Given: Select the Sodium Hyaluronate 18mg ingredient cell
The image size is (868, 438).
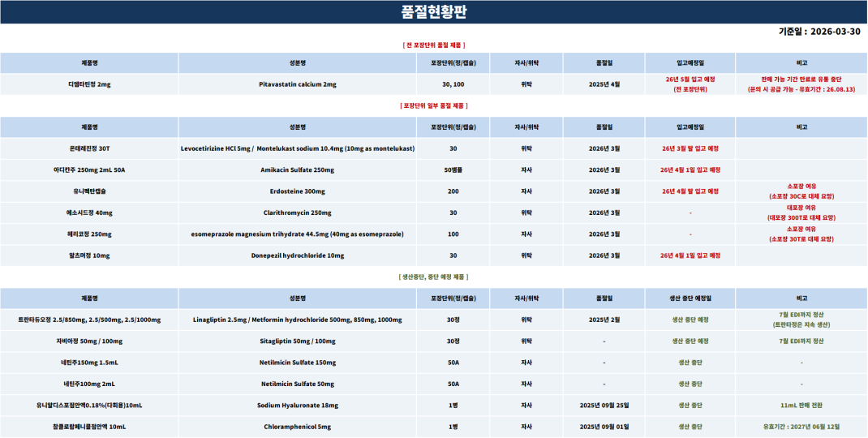Looking at the screenshot, I should coord(297,405).
